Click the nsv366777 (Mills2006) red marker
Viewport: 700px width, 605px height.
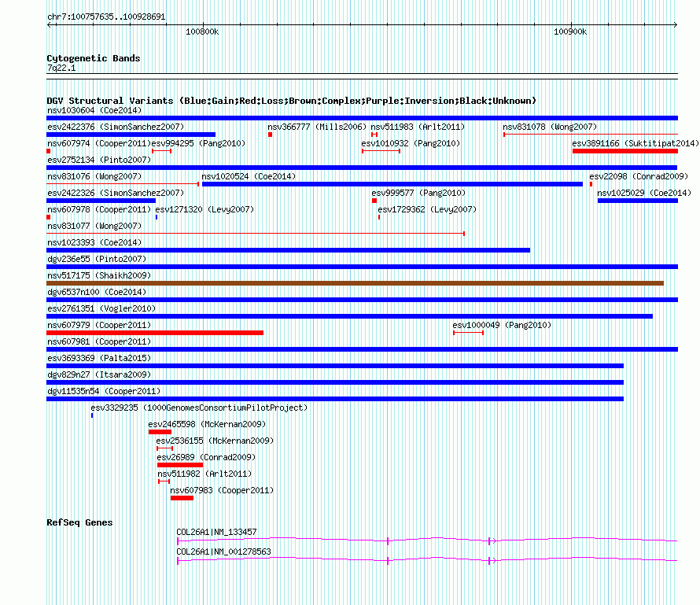[270, 135]
